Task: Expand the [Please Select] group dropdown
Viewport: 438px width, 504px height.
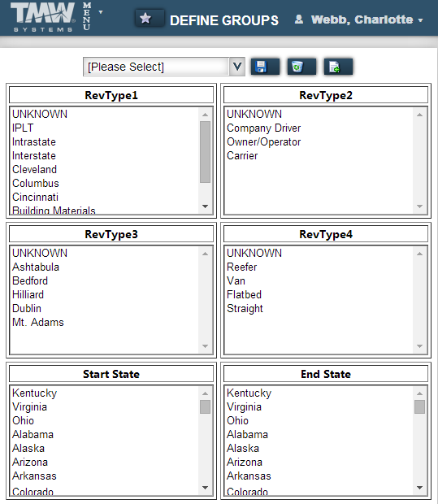Action: point(164,67)
